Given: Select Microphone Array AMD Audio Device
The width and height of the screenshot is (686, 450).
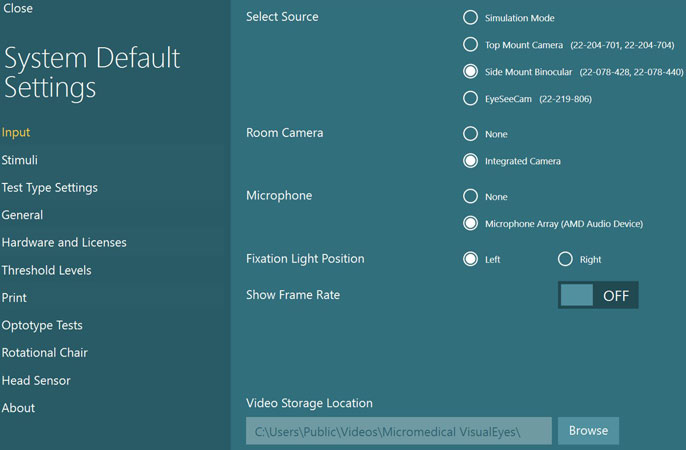Looking at the screenshot, I should 470,223.
